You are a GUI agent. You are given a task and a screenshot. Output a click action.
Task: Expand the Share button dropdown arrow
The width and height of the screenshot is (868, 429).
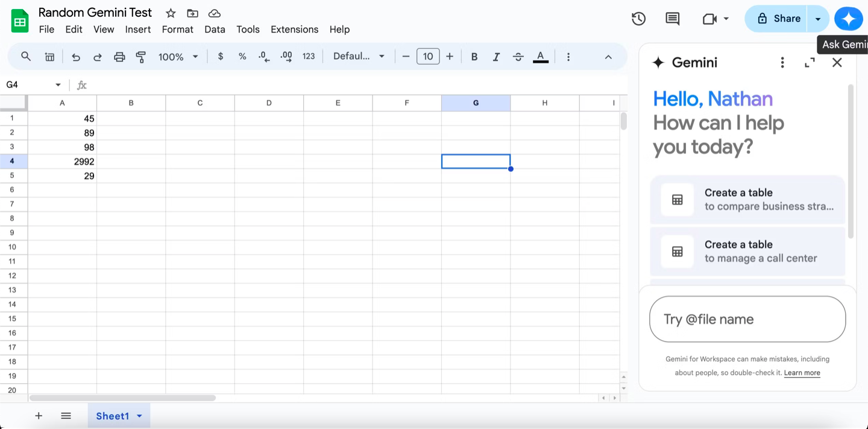tap(818, 19)
